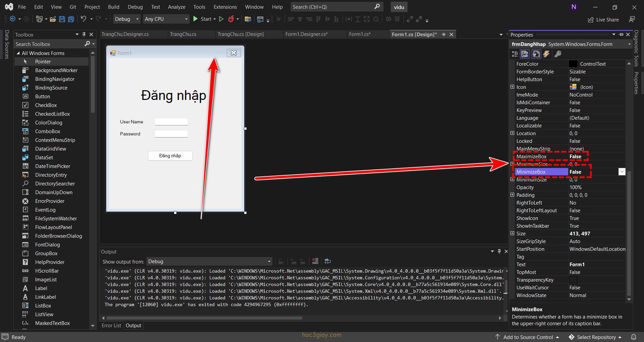This screenshot has height=342, width=644.
Task: Expand the Size property in Properties
Action: click(x=512, y=233)
